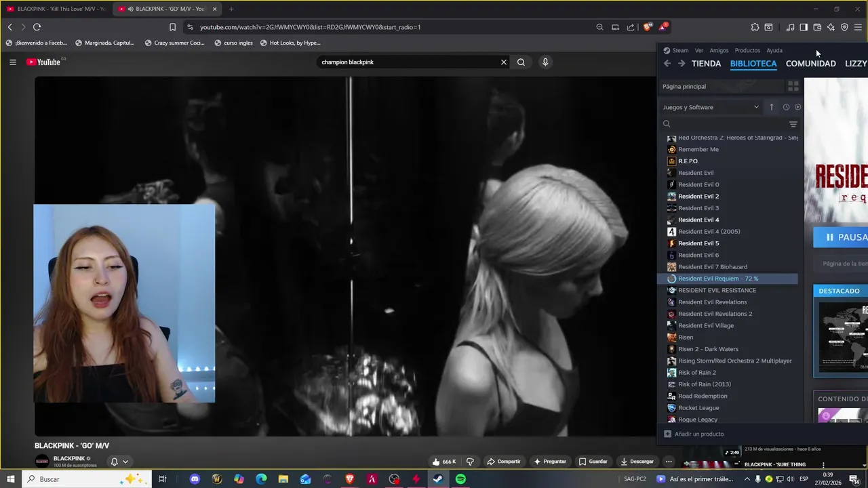Screen dimensions: 868x488
Task: Open Brave VPN shield icon
Action: point(844,27)
